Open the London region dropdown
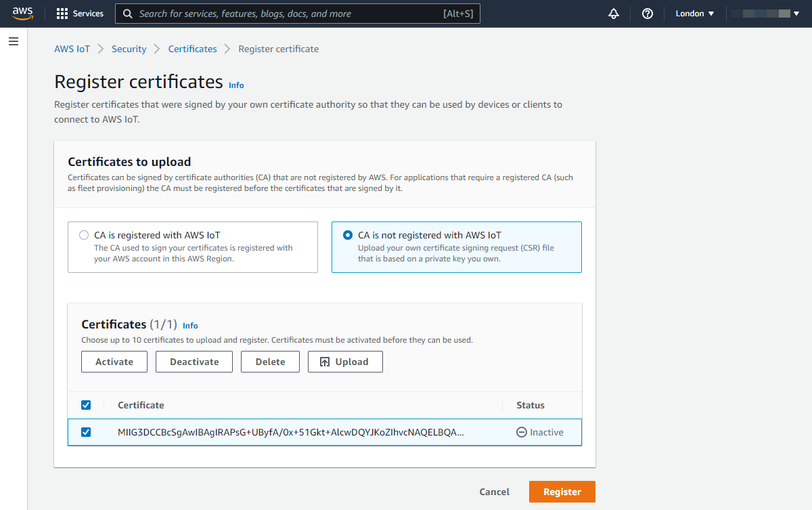812x510 pixels. click(x=695, y=14)
